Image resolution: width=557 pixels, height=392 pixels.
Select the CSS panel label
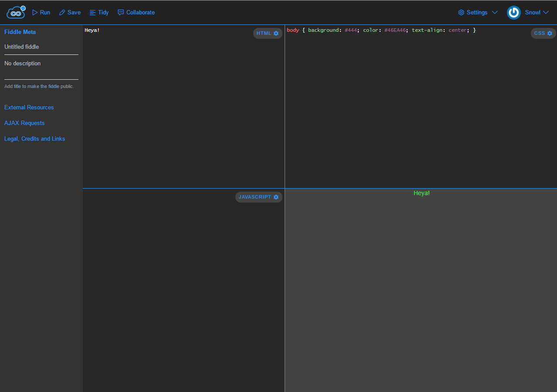[539, 33]
